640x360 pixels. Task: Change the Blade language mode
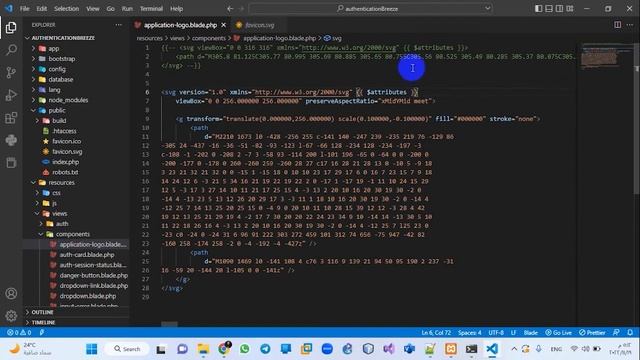[531, 333]
